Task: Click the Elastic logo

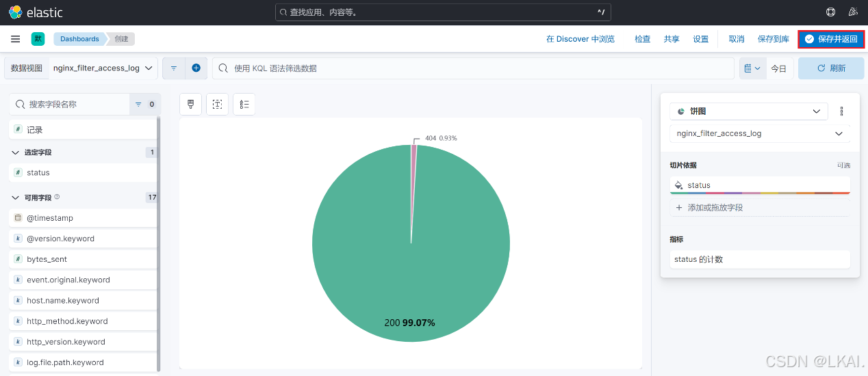Action: click(x=36, y=12)
